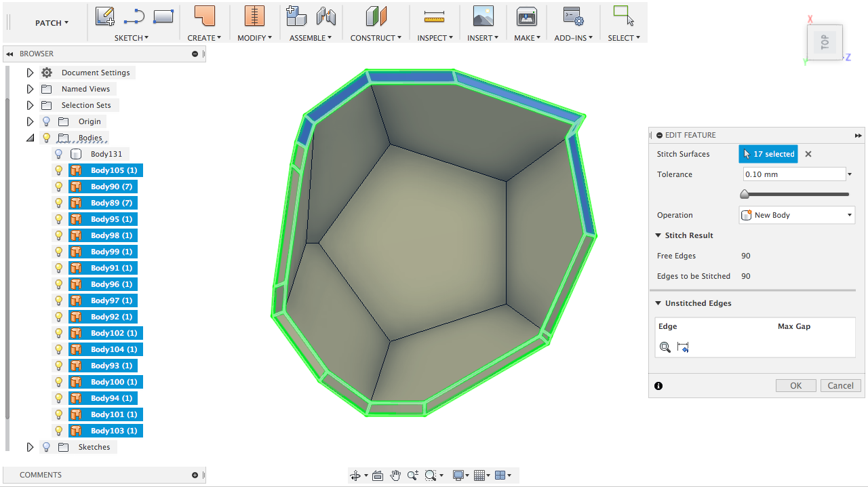Toggle visibility lightbulb of Body105 (1)
The image size is (868, 487).
point(58,170)
